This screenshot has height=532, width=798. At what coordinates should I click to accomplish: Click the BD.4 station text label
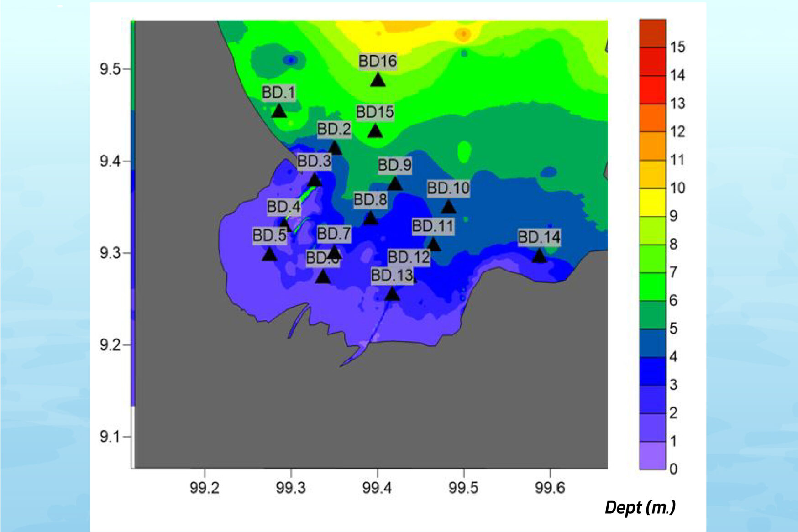tap(283, 207)
